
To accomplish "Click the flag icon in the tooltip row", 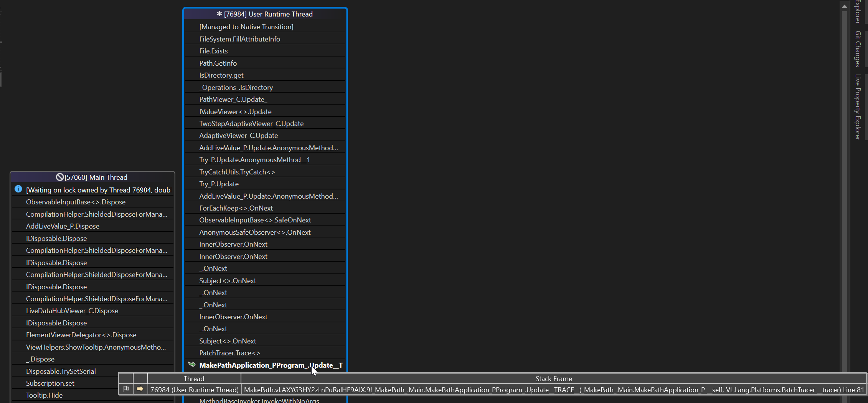I will point(126,389).
